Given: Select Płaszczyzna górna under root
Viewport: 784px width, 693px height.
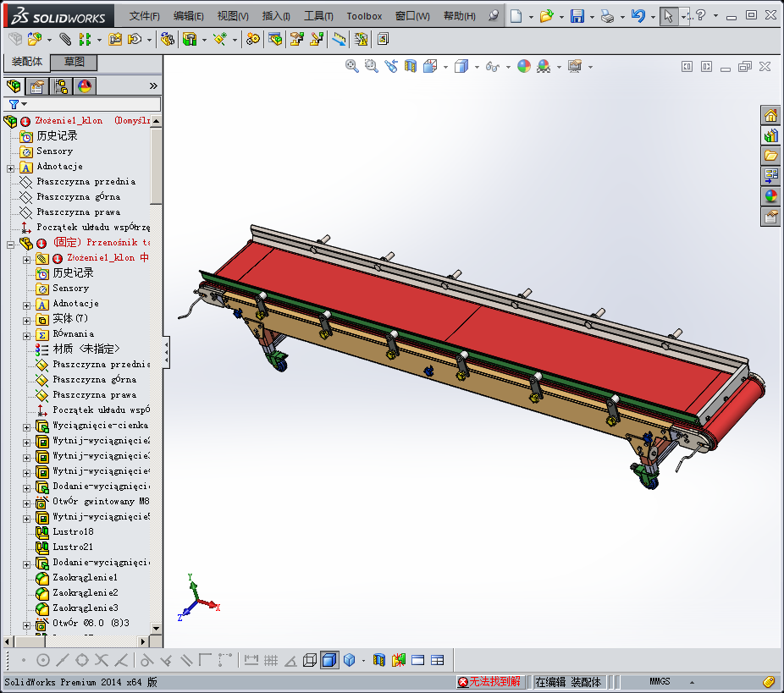Looking at the screenshot, I should (78, 196).
